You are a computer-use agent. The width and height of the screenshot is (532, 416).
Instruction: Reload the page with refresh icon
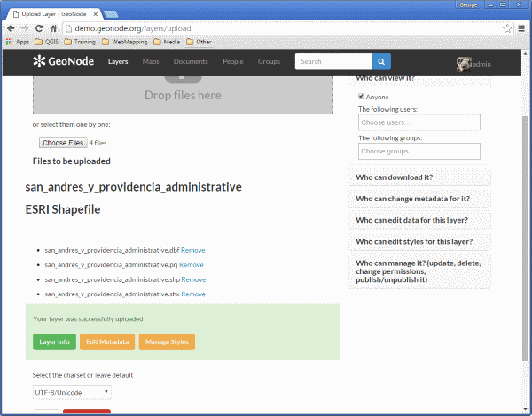[39, 28]
